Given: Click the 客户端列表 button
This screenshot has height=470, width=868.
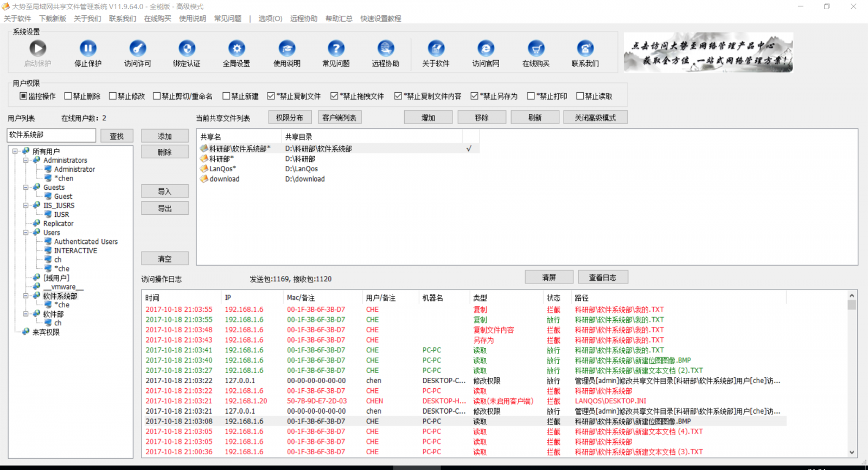Looking at the screenshot, I should 340,117.
